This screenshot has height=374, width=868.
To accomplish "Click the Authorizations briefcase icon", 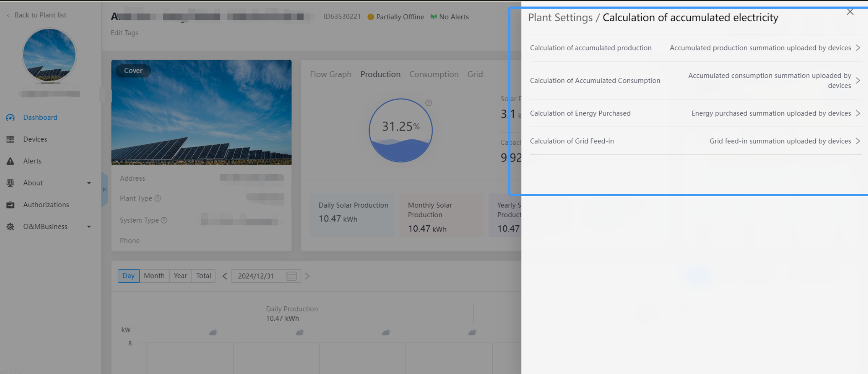I will [x=10, y=205].
